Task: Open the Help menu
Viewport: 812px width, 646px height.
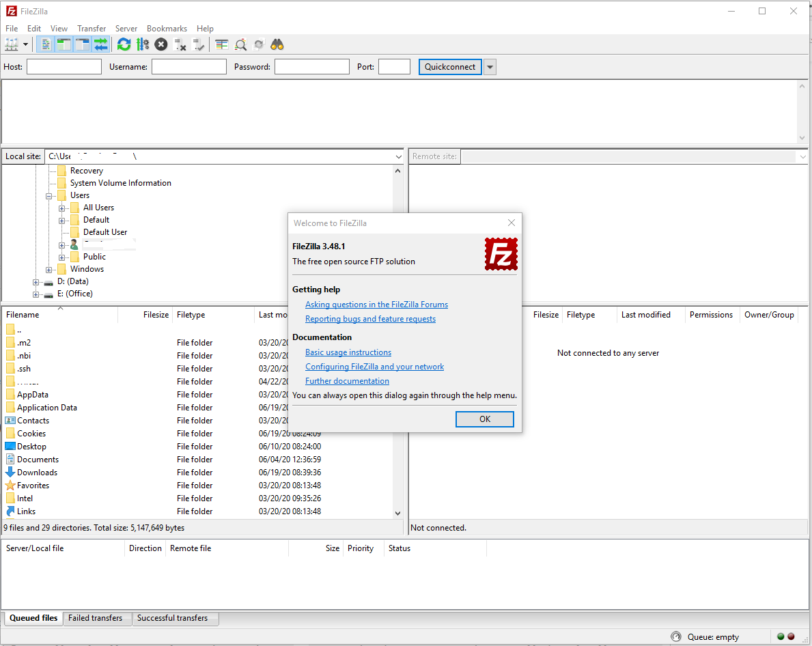Action: [x=205, y=29]
